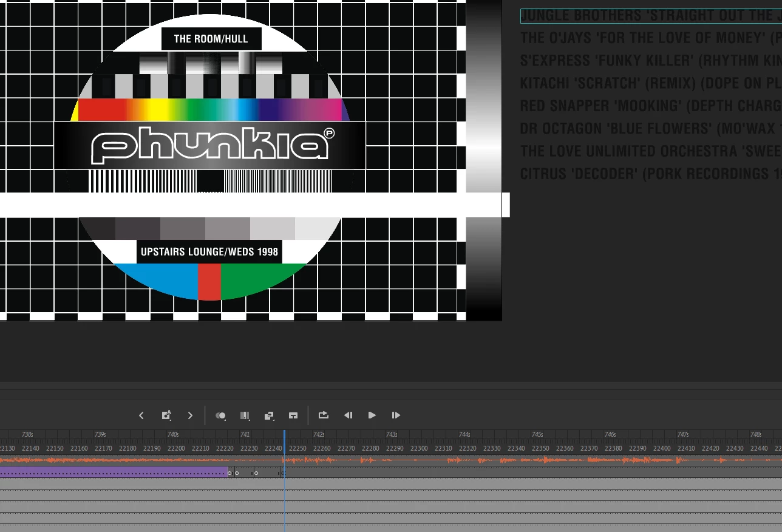This screenshot has height=532, width=782.
Task: Click frame 22400 on timeline ruler
Action: pyautogui.click(x=662, y=448)
